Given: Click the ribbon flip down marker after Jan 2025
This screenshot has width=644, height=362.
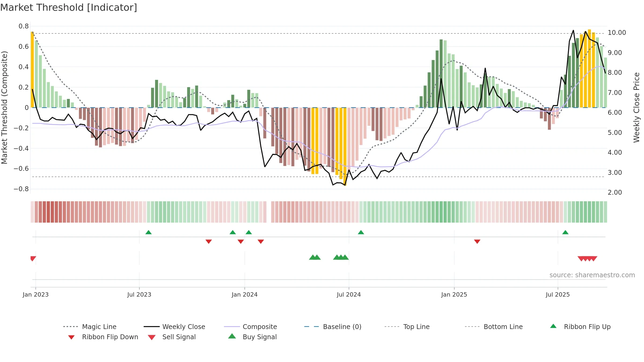Looking at the screenshot, I should tap(477, 242).
